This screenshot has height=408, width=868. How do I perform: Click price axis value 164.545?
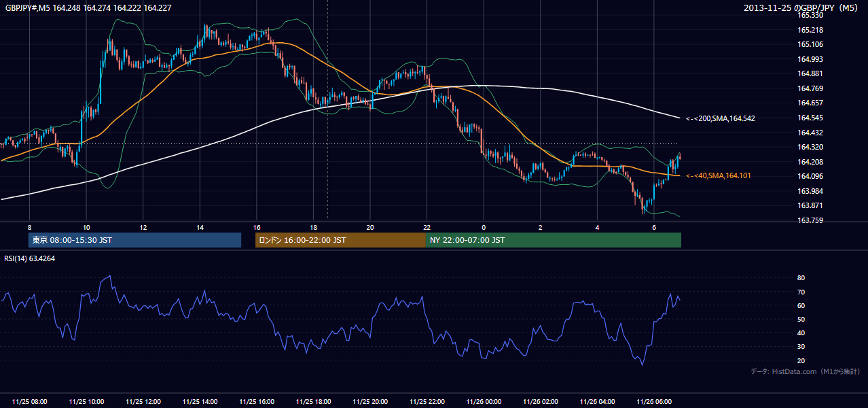pos(810,118)
